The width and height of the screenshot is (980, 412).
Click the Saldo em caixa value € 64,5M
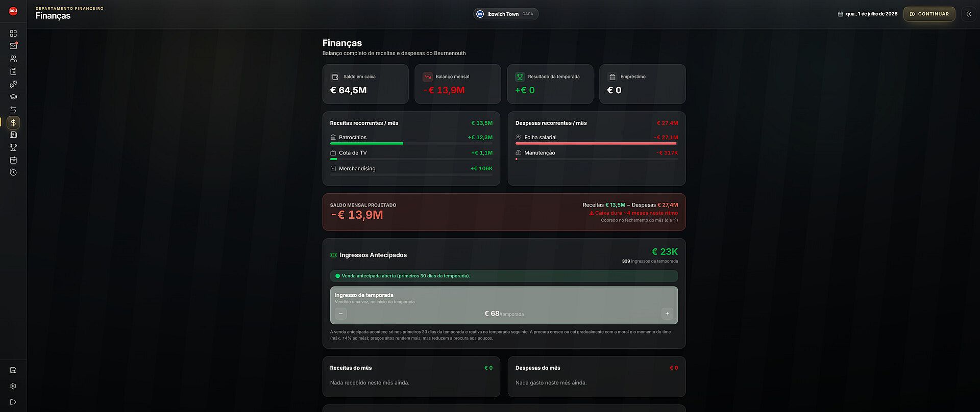tap(349, 90)
